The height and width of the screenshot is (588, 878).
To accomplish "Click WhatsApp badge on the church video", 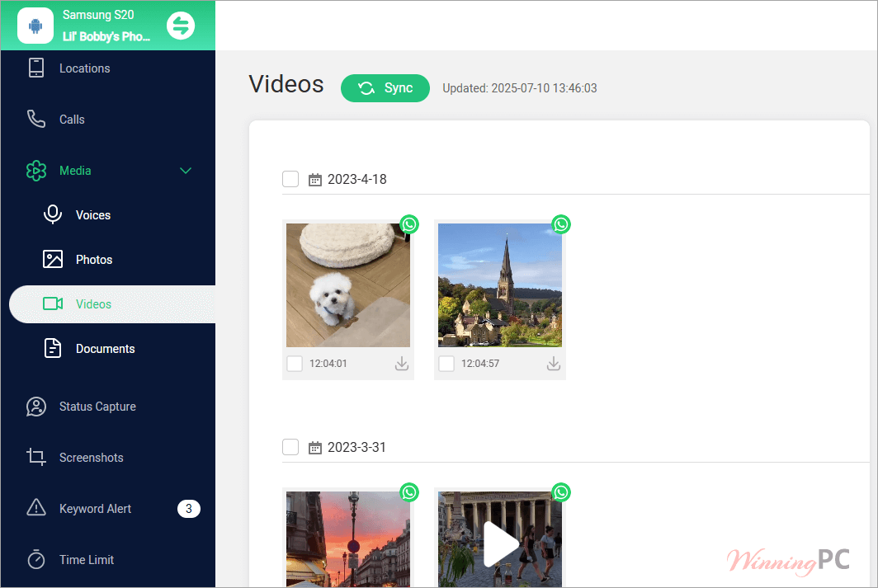I will pyautogui.click(x=561, y=224).
